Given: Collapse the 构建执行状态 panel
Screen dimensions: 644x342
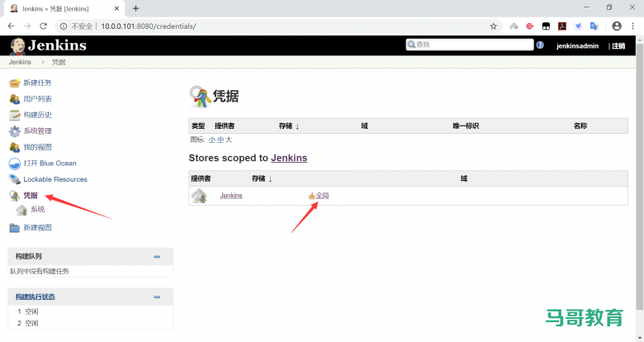Looking at the screenshot, I should tap(157, 297).
